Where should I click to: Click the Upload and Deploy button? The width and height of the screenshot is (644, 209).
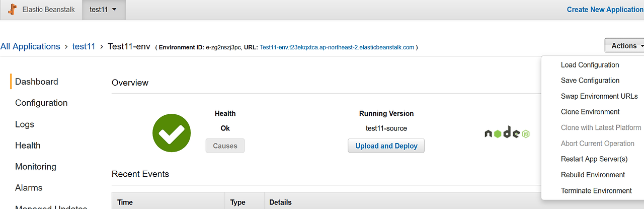[386, 146]
